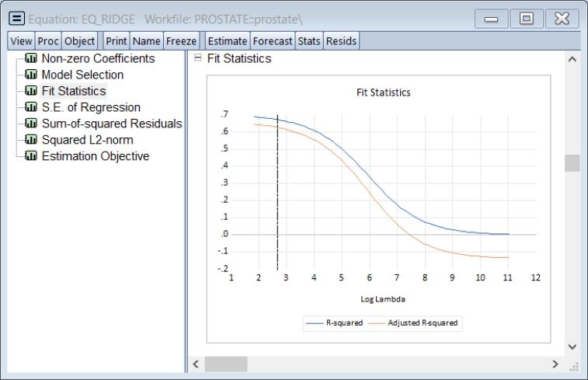Open the Proc menu
Viewport: 588px width, 380px height.
pos(48,41)
